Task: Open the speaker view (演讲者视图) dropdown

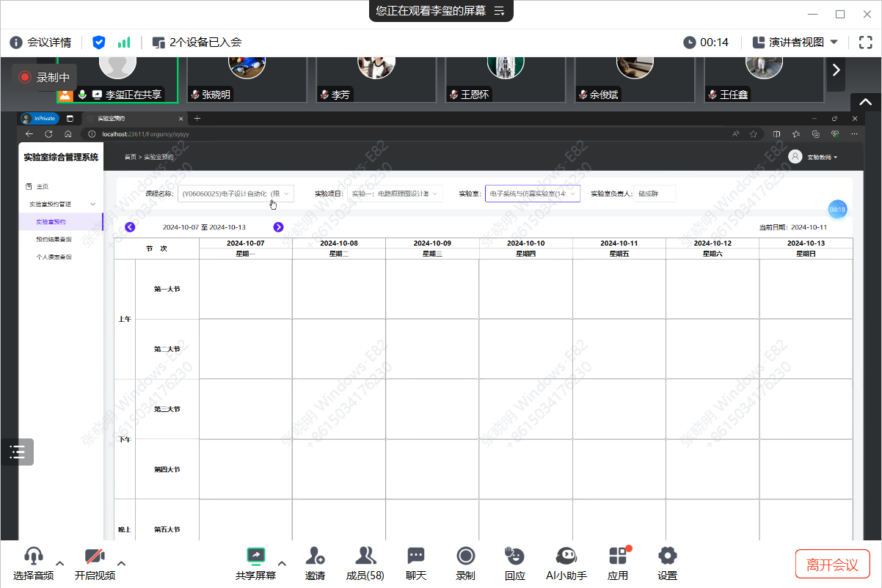Action: [795, 43]
